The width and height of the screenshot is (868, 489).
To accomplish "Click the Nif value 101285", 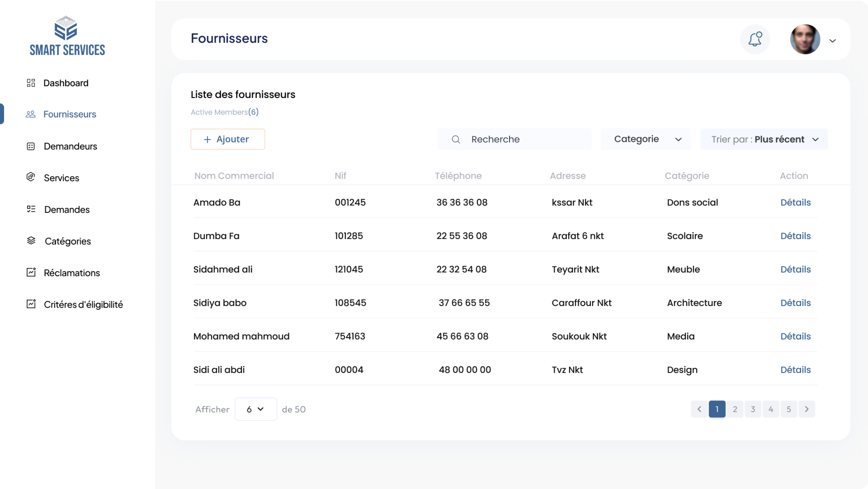I will (x=349, y=236).
